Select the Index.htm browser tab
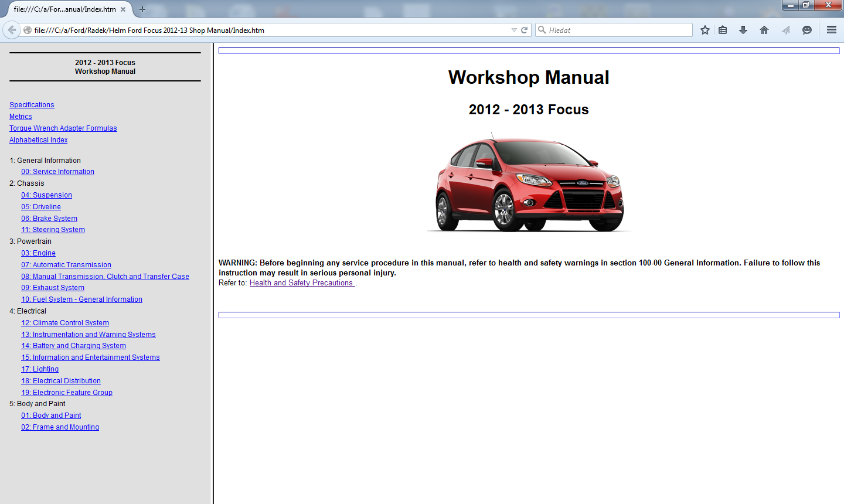Screen dimensions: 844x504 coord(64,9)
